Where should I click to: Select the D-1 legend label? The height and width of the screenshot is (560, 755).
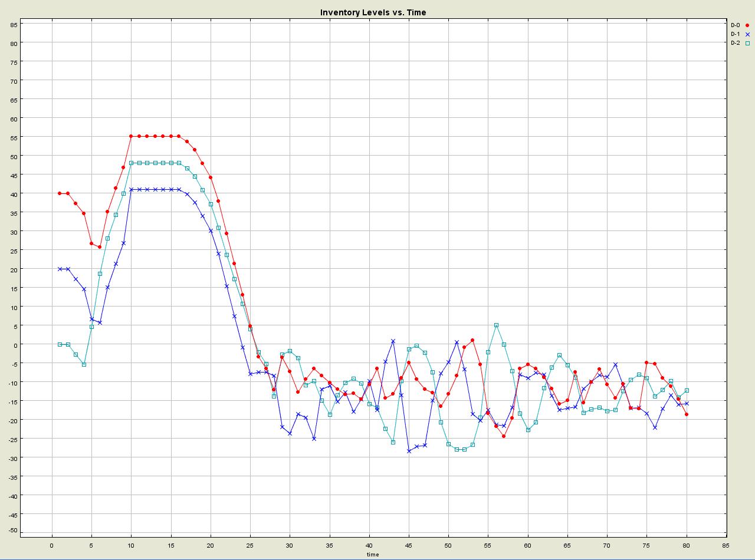coord(735,34)
